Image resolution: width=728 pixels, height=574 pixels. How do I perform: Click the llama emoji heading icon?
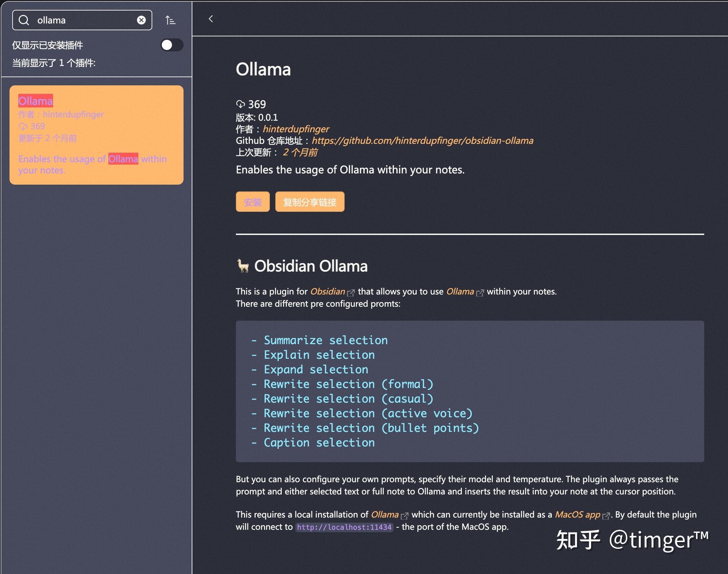tap(243, 266)
